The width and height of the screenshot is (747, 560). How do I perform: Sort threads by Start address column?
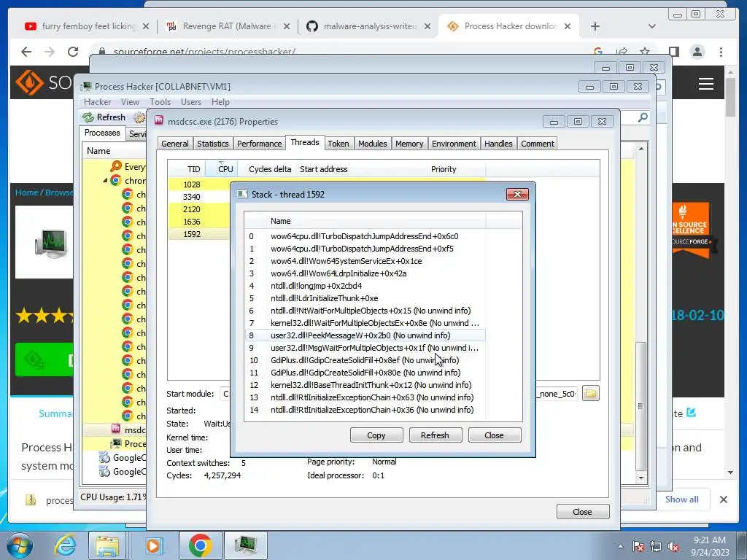pos(361,169)
